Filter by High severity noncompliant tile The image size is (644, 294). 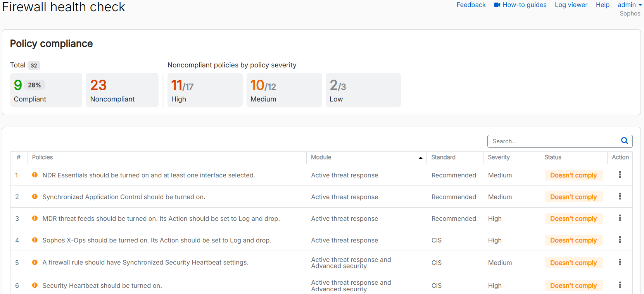point(205,90)
